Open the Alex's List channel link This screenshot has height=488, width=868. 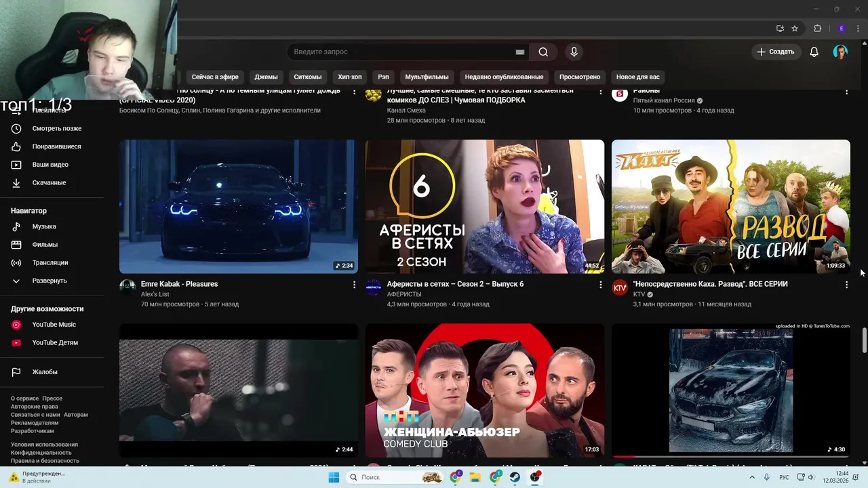[155, 294]
